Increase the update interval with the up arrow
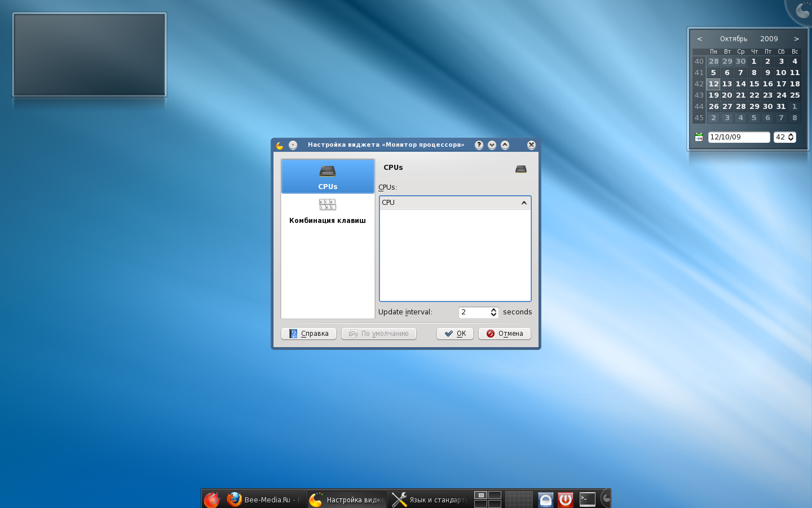This screenshot has width=812, height=508. [494, 309]
